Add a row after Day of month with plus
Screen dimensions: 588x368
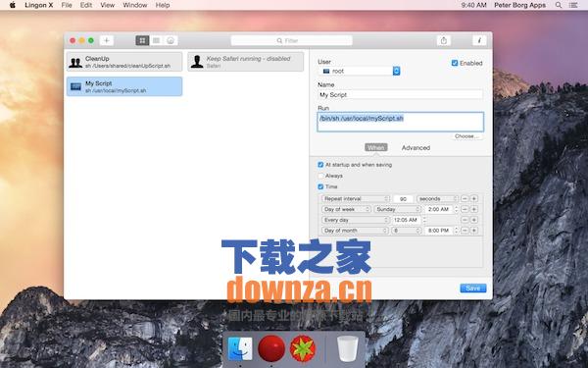[474, 231]
